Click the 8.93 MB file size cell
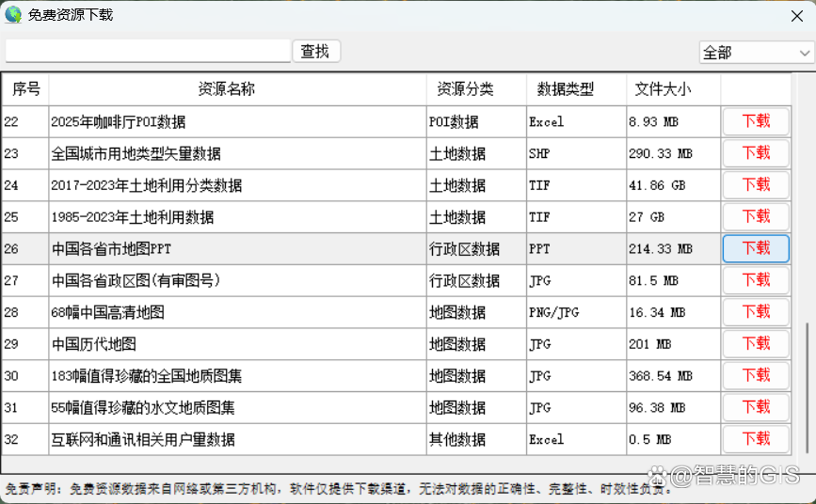 pos(673,121)
